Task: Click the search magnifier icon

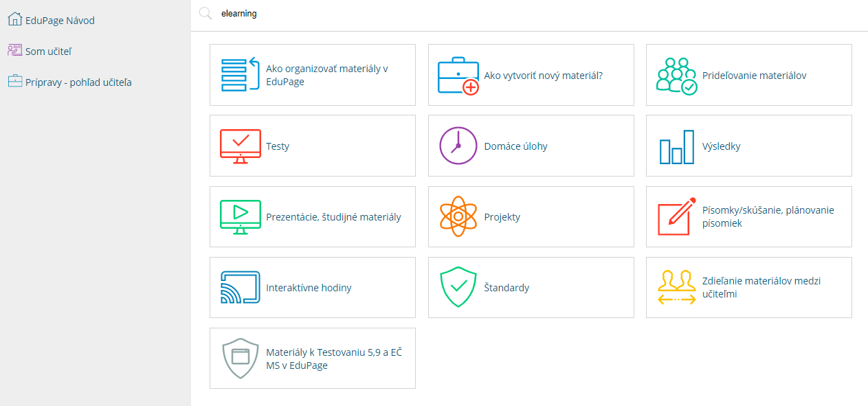Action: 205,14
